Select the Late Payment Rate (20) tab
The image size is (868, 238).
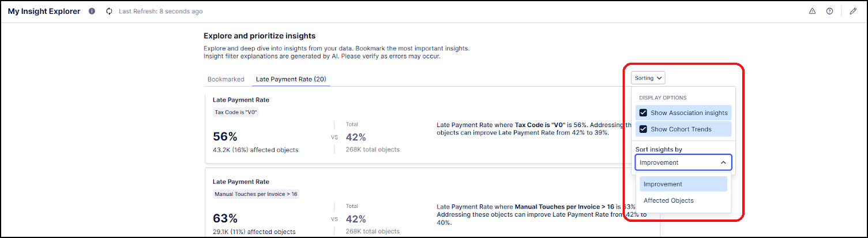291,79
